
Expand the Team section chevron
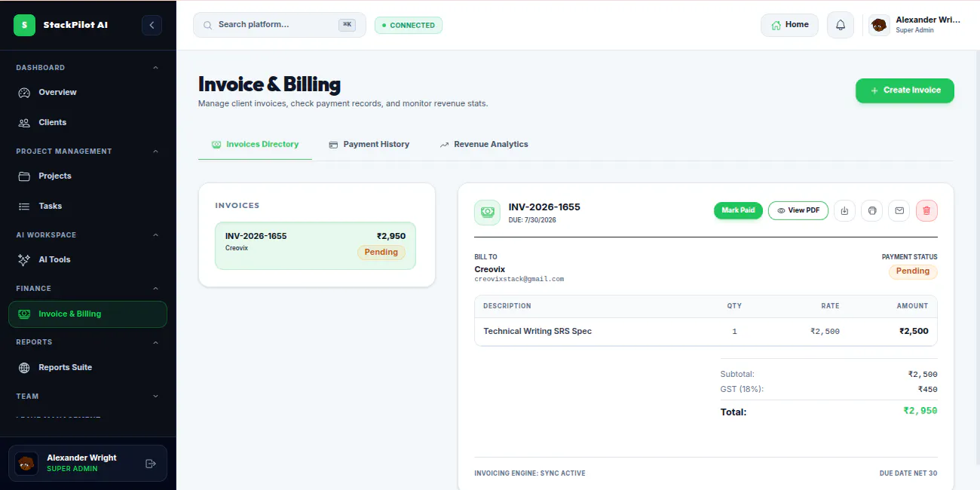coord(156,397)
